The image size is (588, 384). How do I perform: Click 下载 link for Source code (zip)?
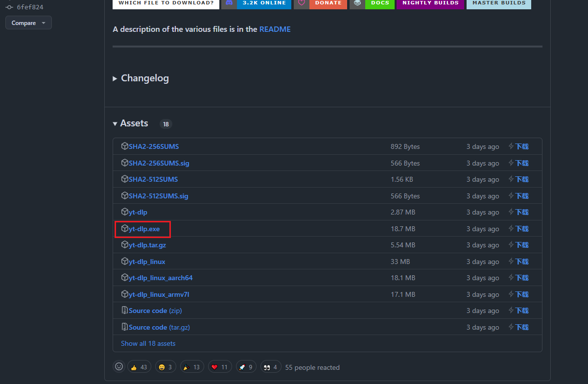pyautogui.click(x=522, y=311)
